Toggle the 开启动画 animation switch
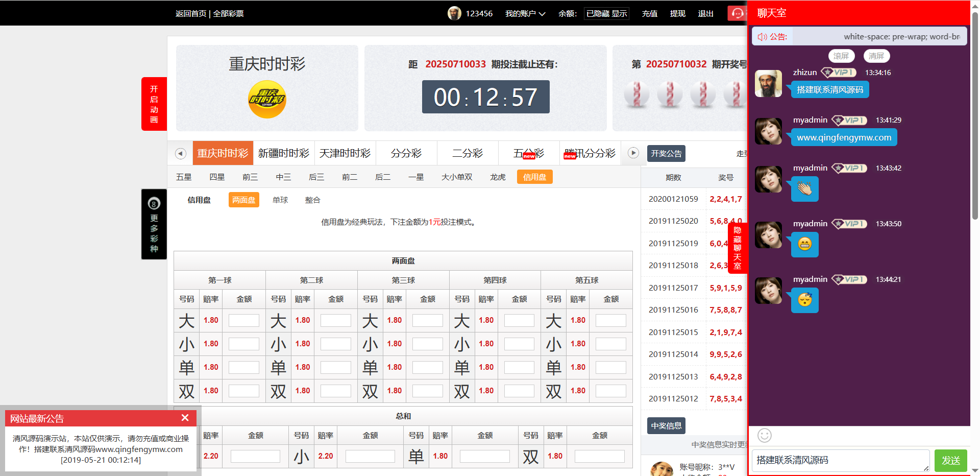This screenshot has height=476, width=980. click(x=154, y=104)
